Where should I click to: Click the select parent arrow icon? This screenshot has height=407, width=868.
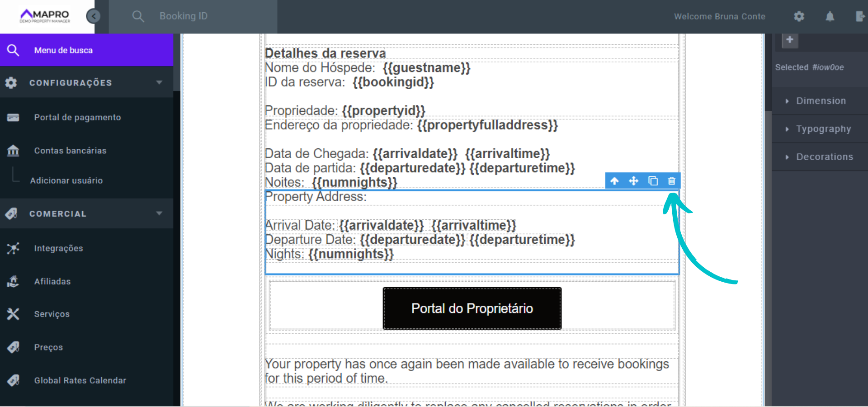[615, 180]
